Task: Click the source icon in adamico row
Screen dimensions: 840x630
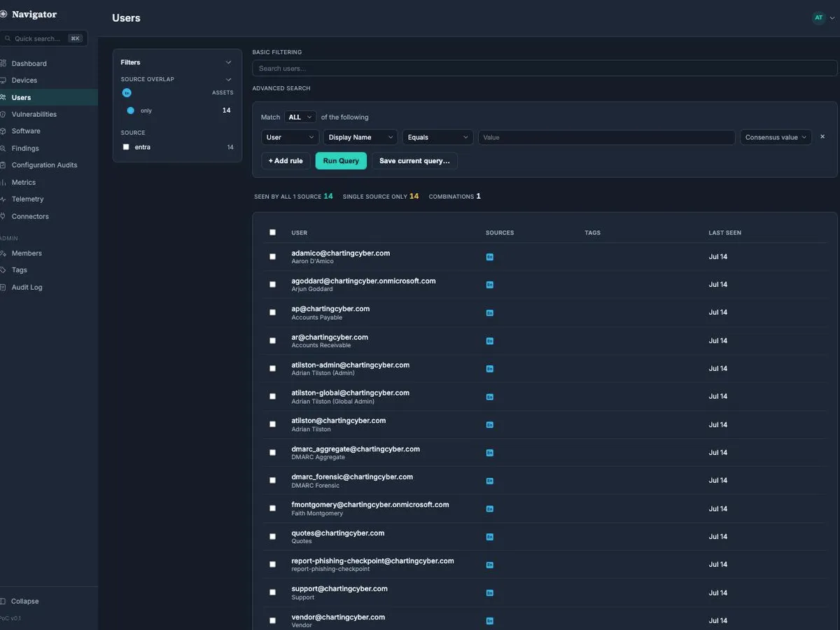Action: 490,257
